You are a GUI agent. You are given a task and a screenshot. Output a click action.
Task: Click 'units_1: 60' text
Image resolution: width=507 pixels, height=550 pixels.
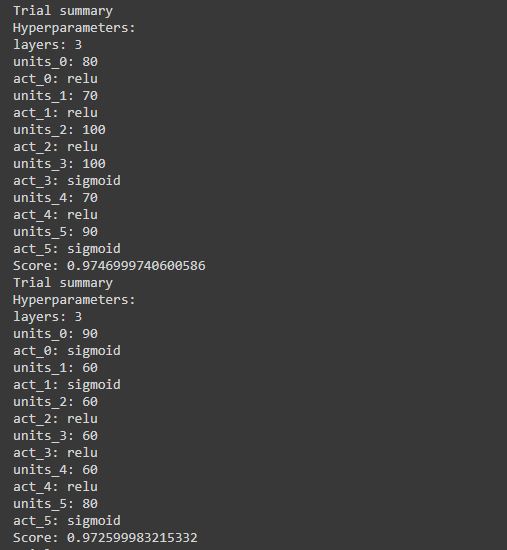(x=55, y=368)
